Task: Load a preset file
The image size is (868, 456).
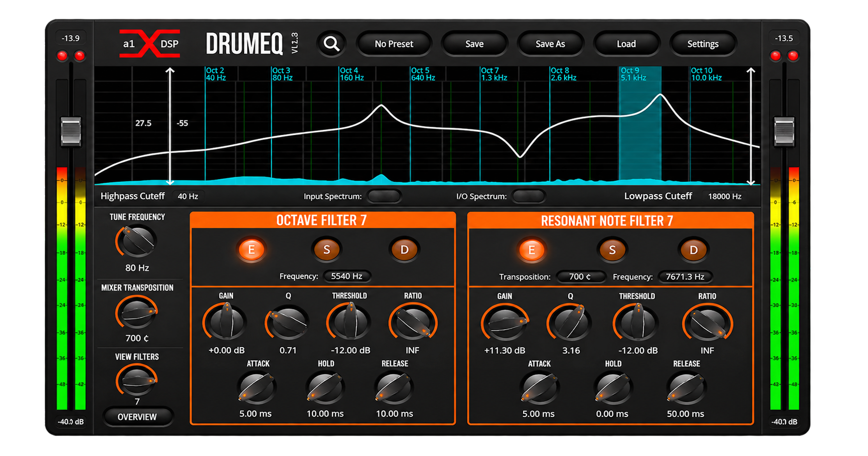Action: pyautogui.click(x=626, y=44)
